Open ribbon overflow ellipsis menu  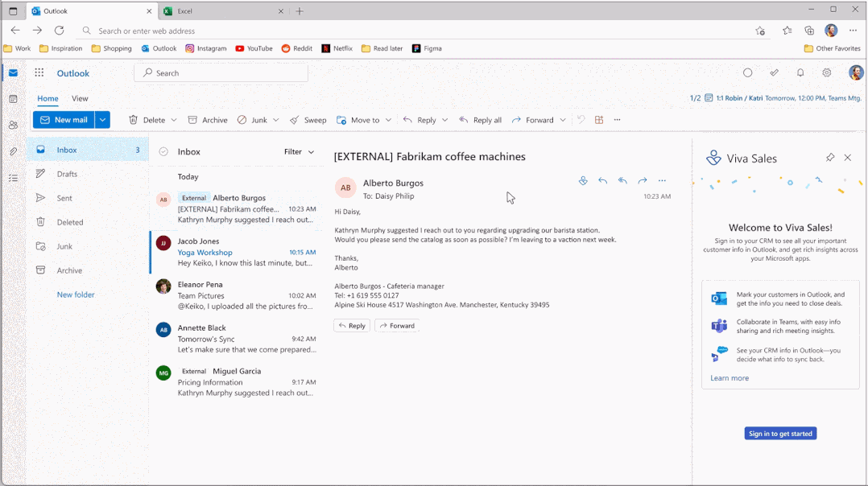pyautogui.click(x=618, y=119)
